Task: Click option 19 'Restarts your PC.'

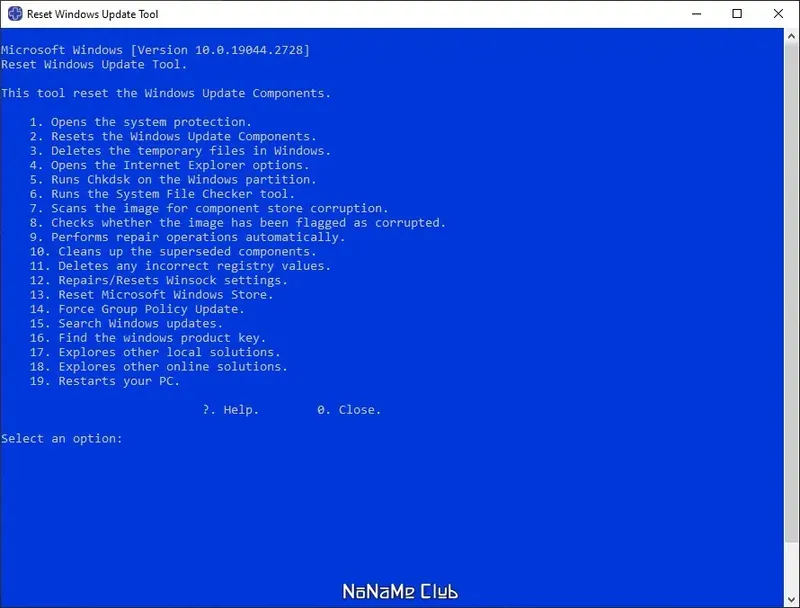Action: (105, 381)
